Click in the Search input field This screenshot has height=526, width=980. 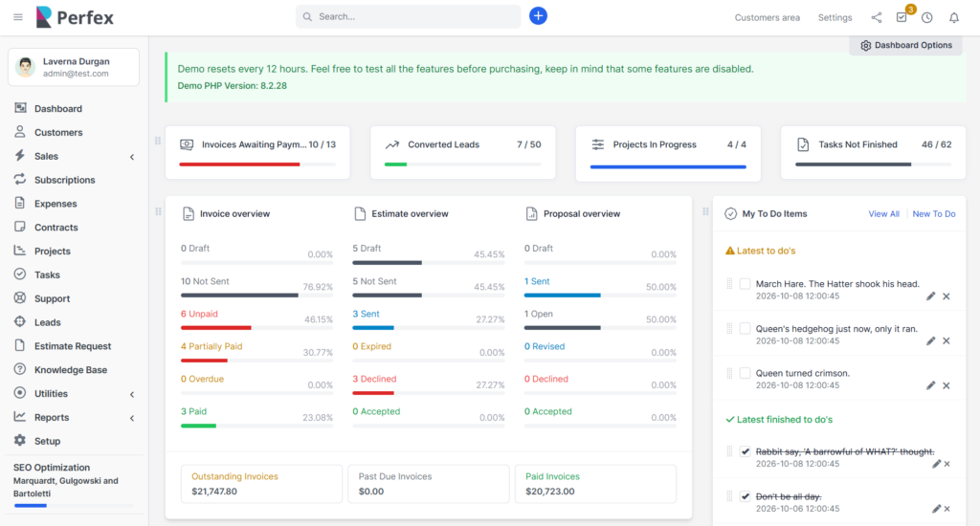click(408, 16)
